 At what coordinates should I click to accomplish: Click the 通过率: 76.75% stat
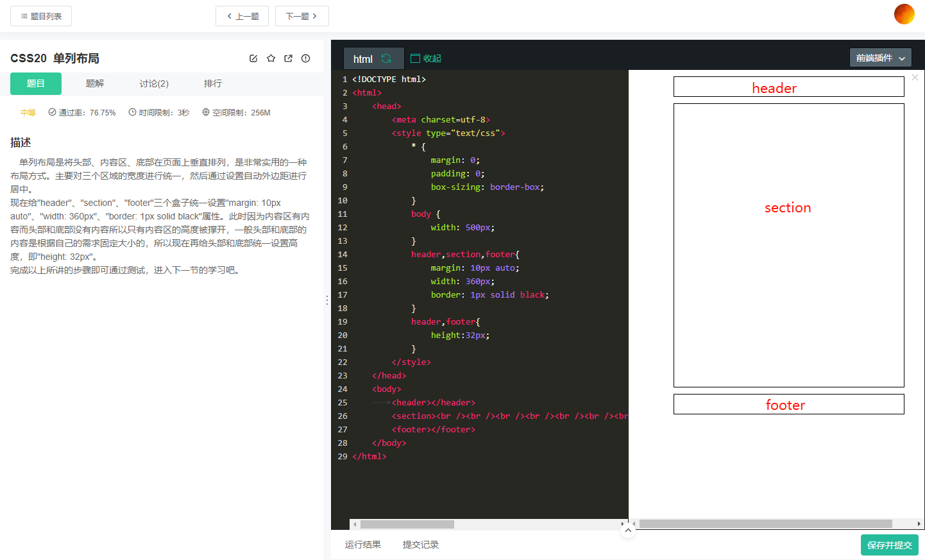click(x=82, y=112)
